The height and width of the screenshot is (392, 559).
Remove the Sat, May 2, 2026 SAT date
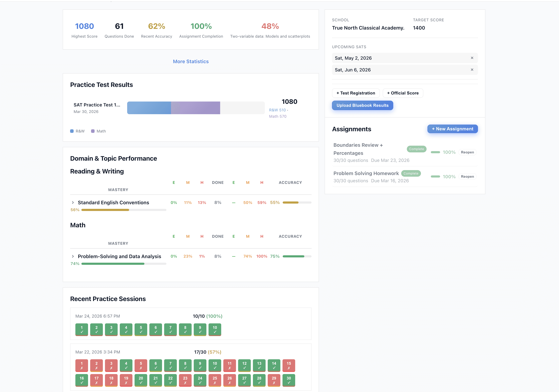(x=472, y=58)
